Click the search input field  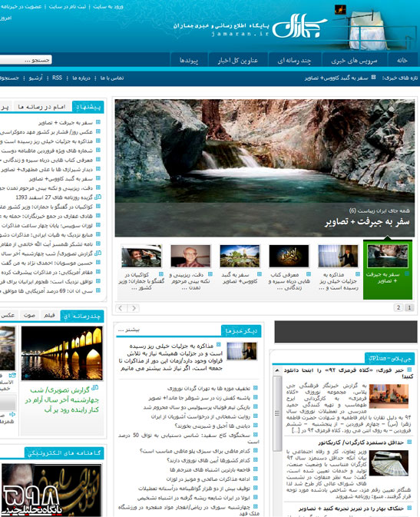[25, 60]
